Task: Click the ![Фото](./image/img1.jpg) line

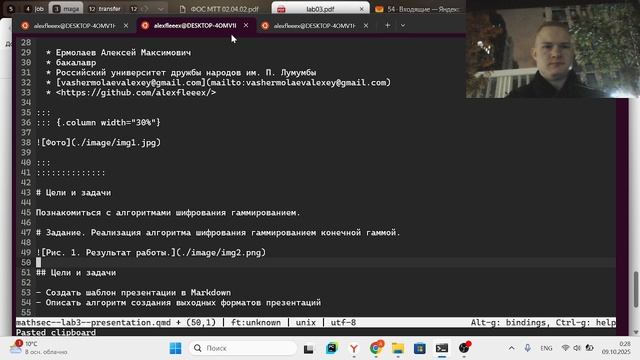Action: (98, 142)
